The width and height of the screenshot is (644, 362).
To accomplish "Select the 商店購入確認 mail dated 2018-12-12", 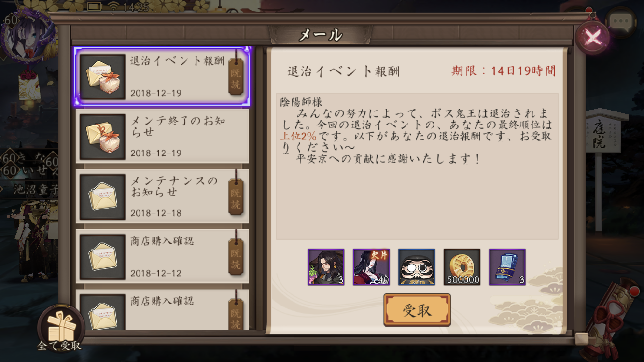I will click(x=162, y=256).
